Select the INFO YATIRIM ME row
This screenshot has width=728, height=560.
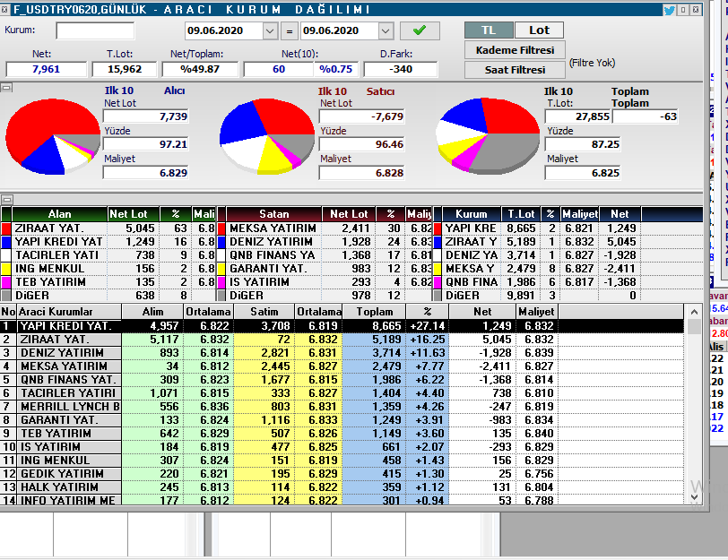342,500
